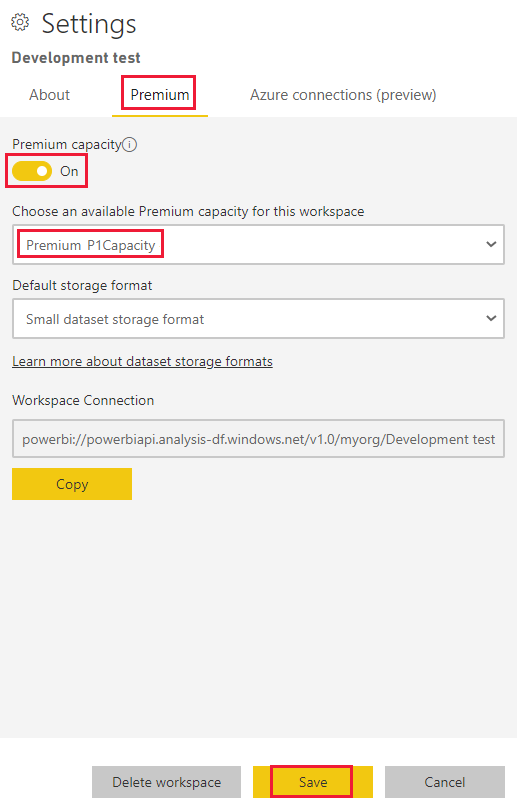Save the workspace settings
Image resolution: width=517 pixels, height=807 pixels.
pyautogui.click(x=313, y=782)
